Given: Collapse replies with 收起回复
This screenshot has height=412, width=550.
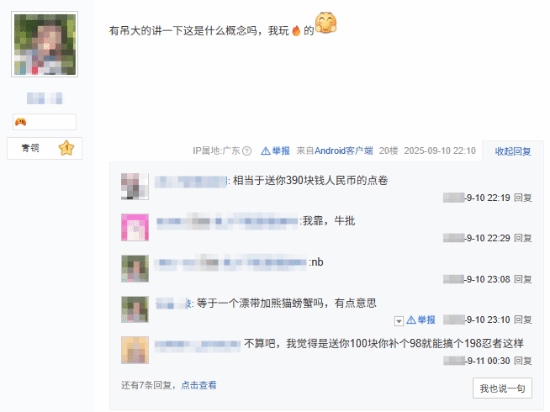Looking at the screenshot, I should (x=512, y=151).
